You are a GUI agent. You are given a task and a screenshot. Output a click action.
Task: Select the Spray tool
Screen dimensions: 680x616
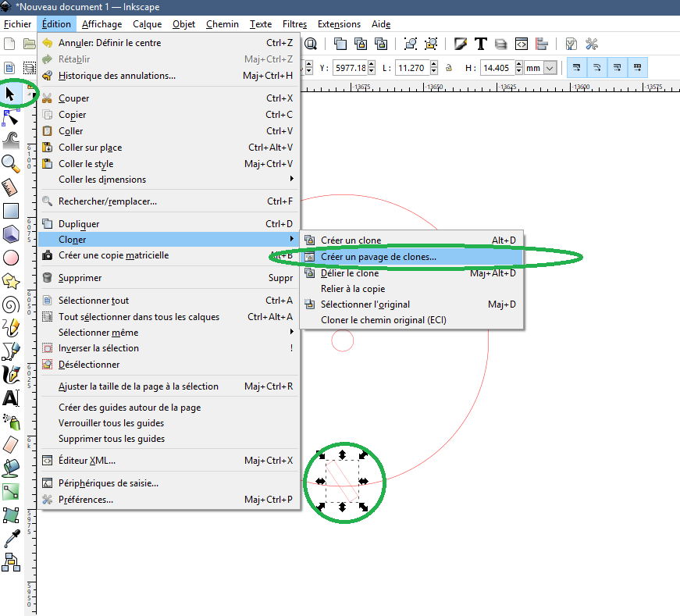click(x=11, y=422)
